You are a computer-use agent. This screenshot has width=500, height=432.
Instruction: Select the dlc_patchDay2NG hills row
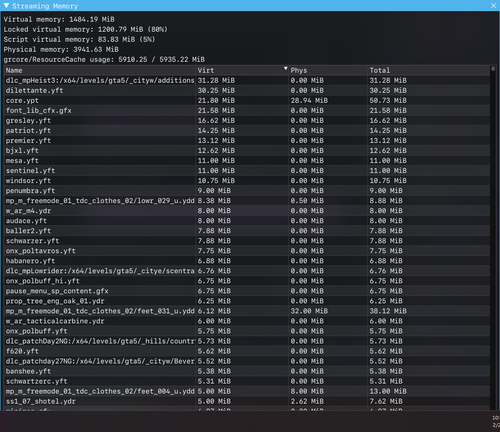[247, 341]
